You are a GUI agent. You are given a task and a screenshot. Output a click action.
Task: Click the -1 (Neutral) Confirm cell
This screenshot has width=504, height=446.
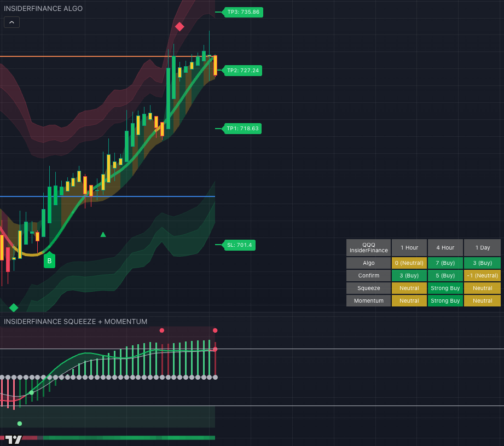coord(482,275)
